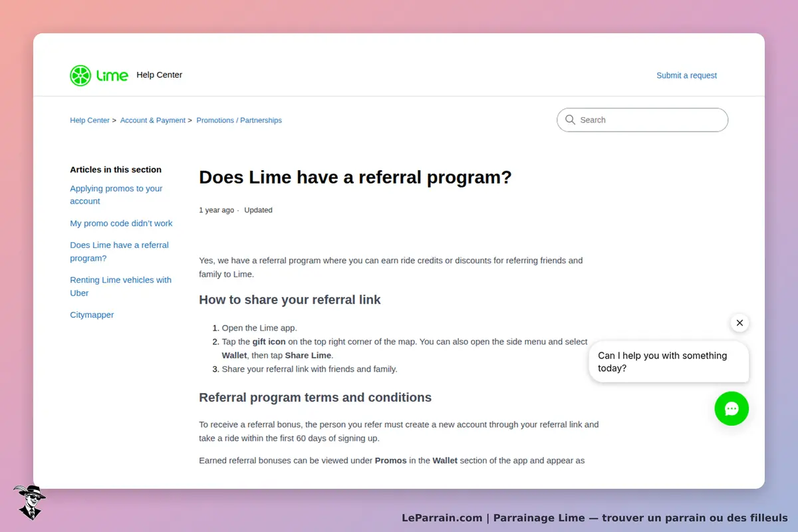
Task: Go to Help Center breadcrumb
Action: click(x=90, y=120)
